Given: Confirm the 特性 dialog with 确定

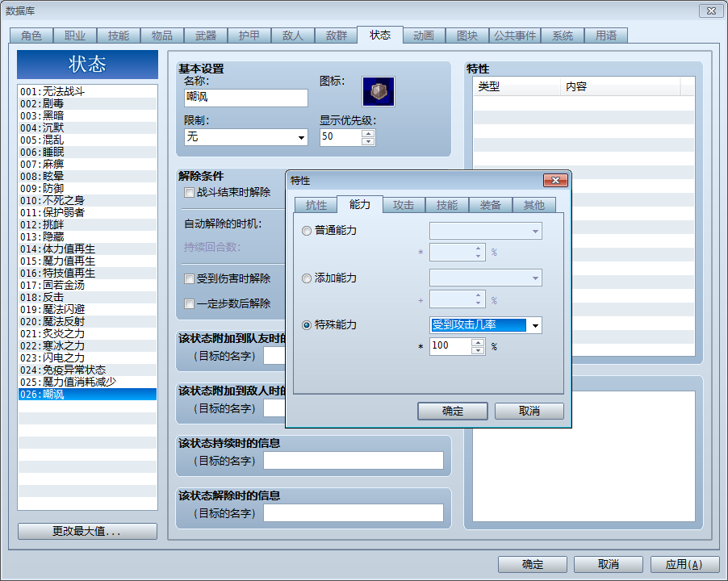Looking at the screenshot, I should (453, 412).
